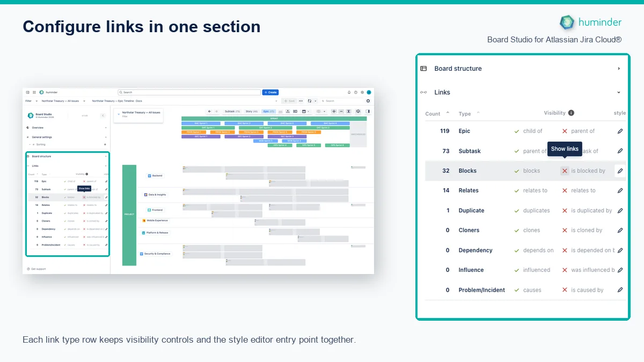Open style editor on Dependency row in enlarged panel

(620, 250)
